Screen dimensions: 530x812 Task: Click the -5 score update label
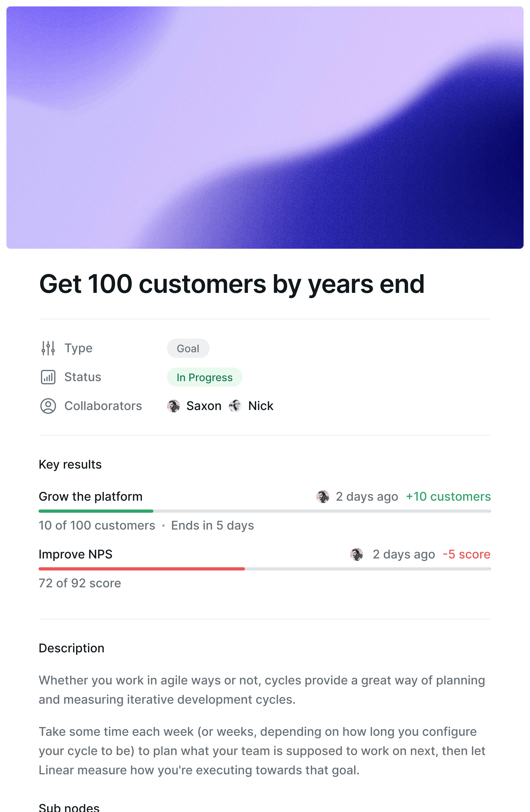coord(467,554)
